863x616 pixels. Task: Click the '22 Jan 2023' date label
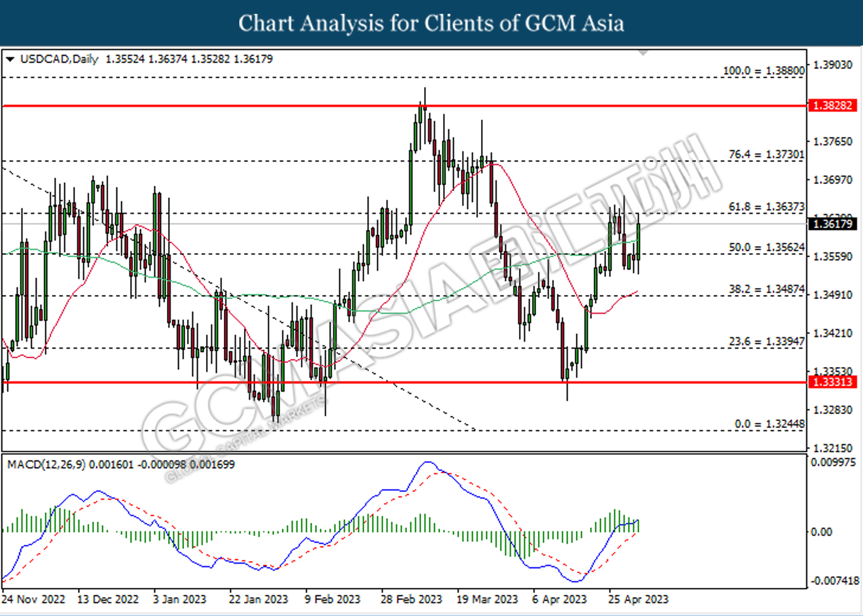258,599
